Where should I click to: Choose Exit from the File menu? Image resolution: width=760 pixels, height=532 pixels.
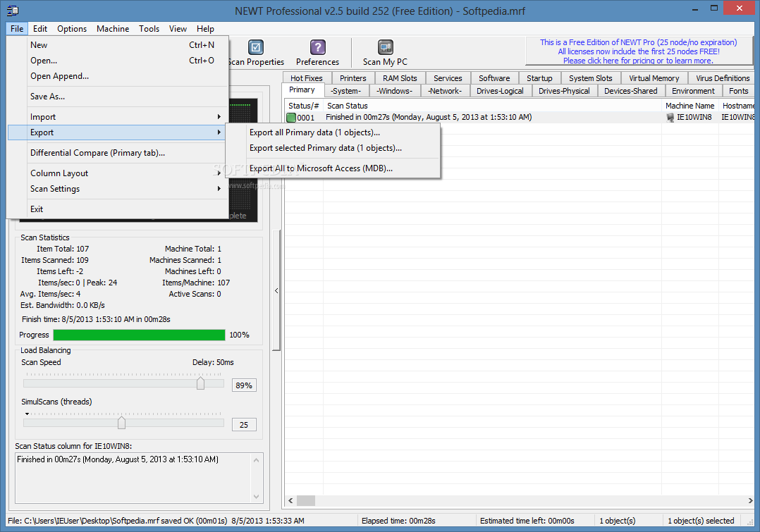click(117, 209)
